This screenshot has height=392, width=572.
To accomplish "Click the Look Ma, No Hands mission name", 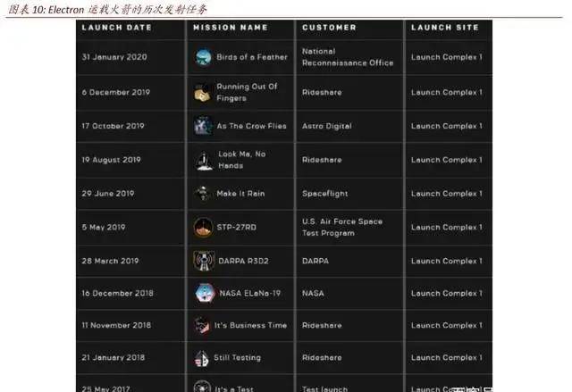I will [242, 160].
